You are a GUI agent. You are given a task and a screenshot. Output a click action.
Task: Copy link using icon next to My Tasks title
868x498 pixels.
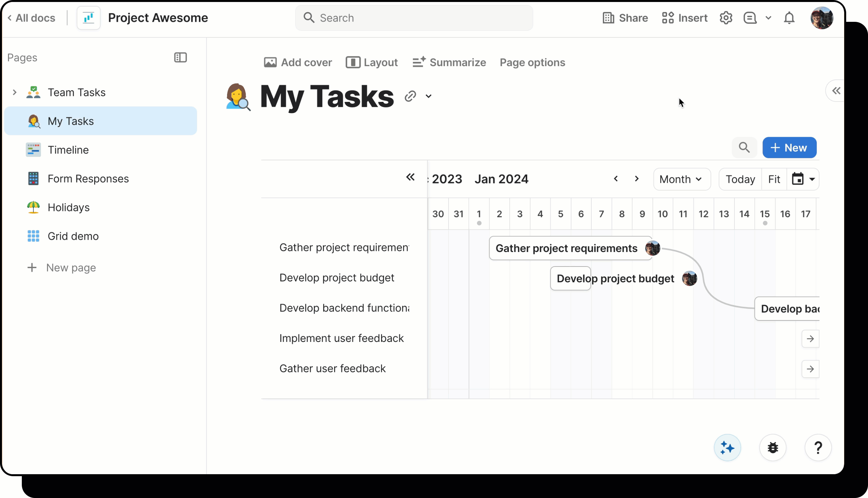[410, 96]
